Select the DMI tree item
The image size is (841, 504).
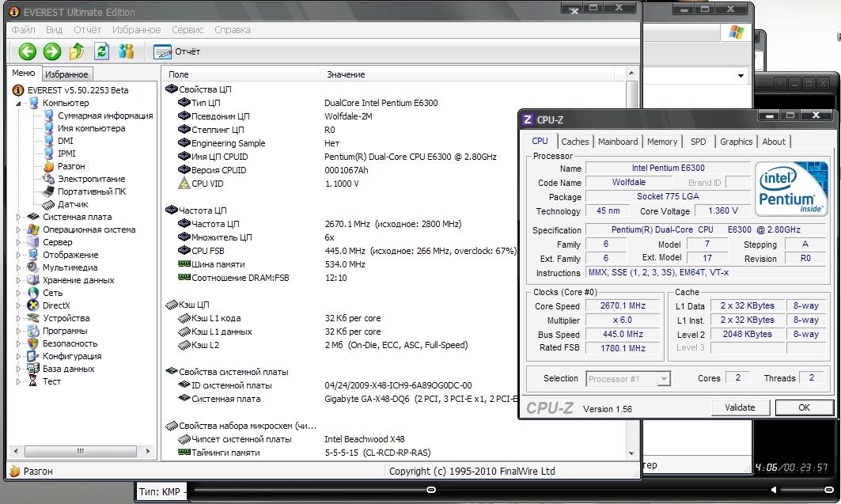click(x=66, y=141)
